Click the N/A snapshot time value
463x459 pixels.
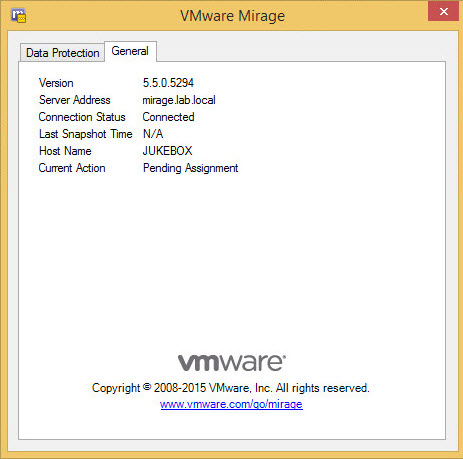(x=153, y=134)
